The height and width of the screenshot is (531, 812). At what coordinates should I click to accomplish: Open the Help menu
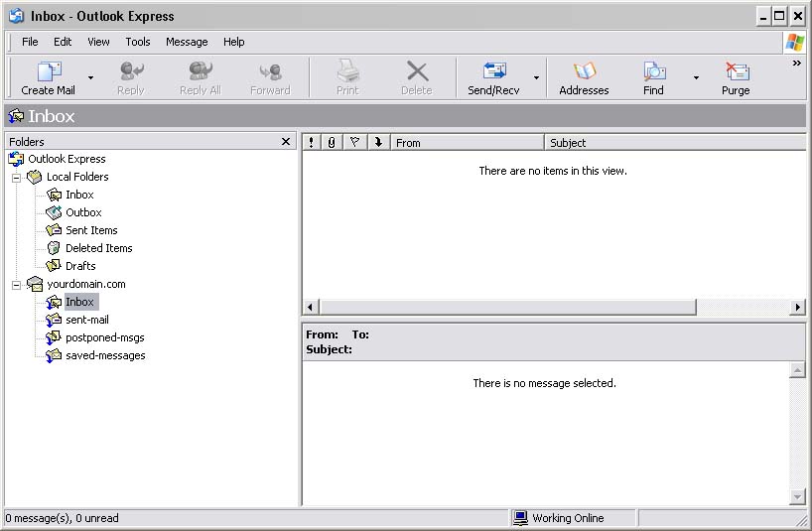click(x=234, y=42)
